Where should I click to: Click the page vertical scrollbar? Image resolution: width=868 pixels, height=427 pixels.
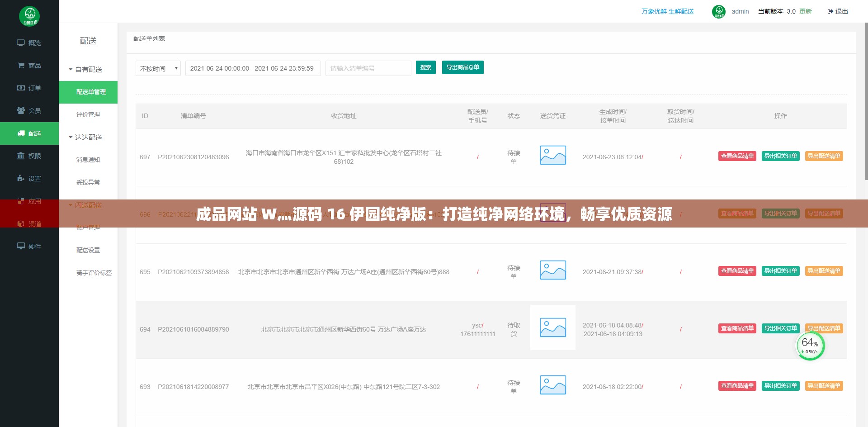[x=866, y=102]
